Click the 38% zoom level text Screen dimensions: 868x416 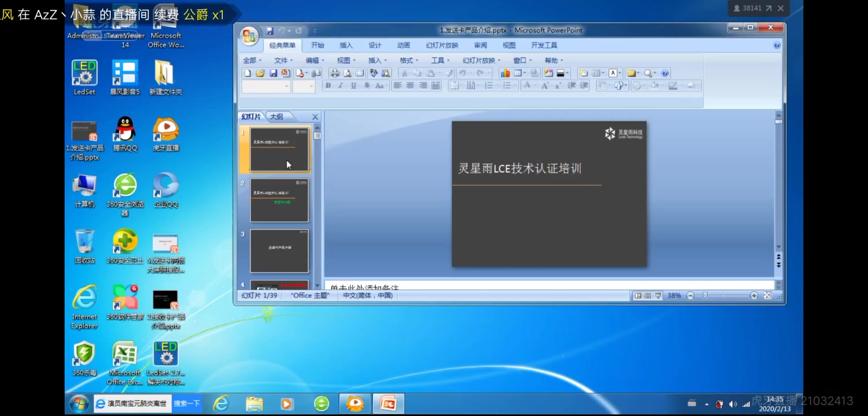point(674,295)
